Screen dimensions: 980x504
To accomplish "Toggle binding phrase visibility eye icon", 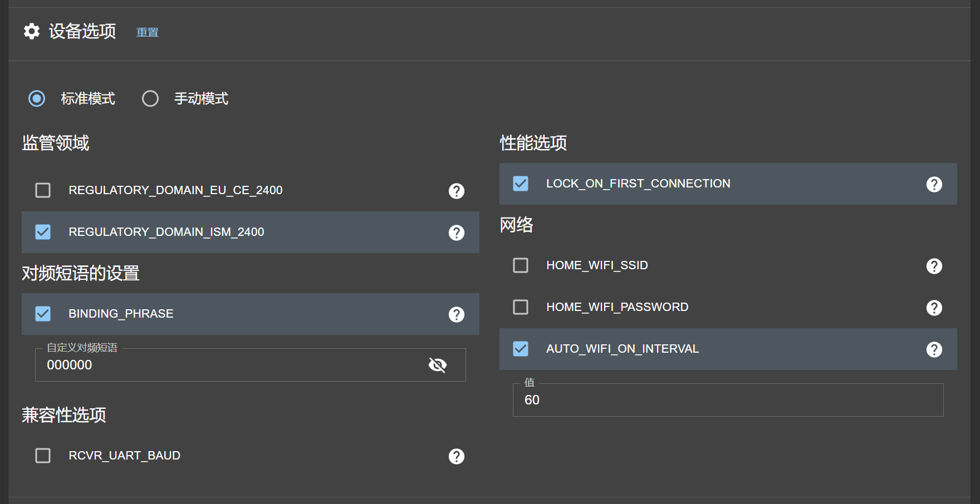I will [438, 365].
